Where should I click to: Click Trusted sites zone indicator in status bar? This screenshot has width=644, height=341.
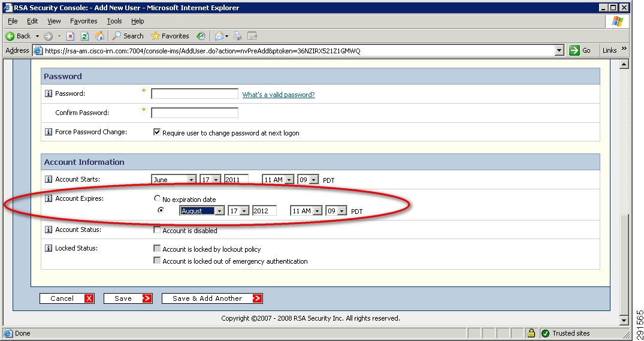[x=565, y=333]
